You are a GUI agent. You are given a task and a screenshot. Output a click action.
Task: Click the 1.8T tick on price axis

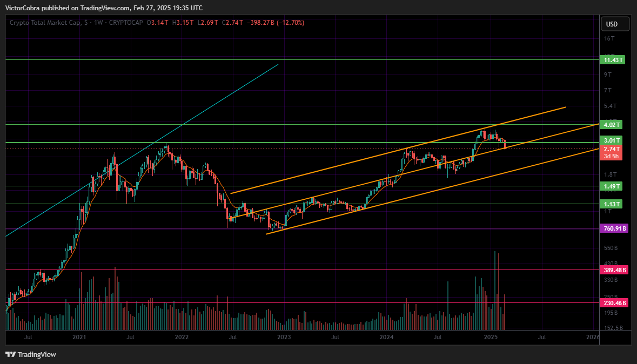tap(610, 174)
